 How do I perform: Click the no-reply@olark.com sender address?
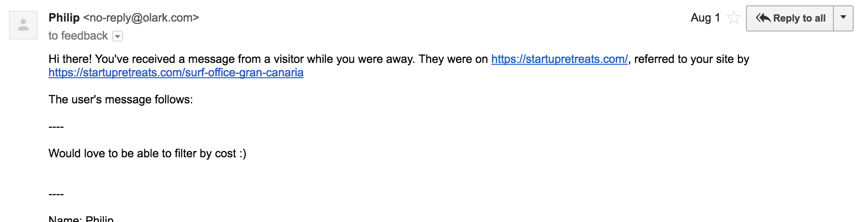(x=141, y=18)
